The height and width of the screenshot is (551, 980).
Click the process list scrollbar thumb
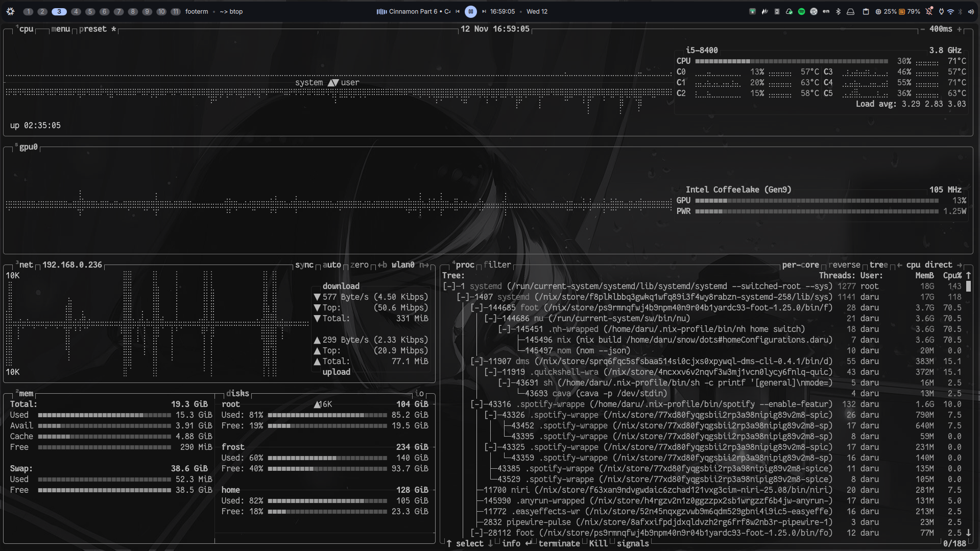[x=968, y=286]
